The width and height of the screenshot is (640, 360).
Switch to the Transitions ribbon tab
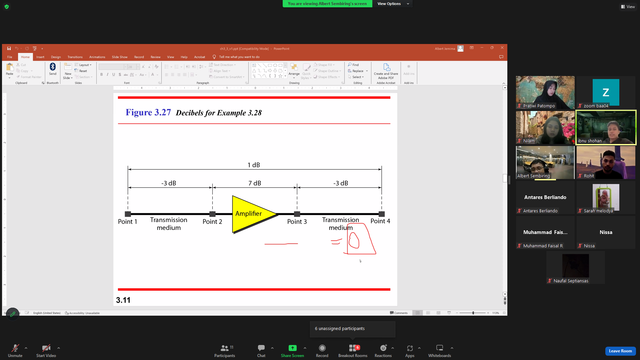[75, 57]
